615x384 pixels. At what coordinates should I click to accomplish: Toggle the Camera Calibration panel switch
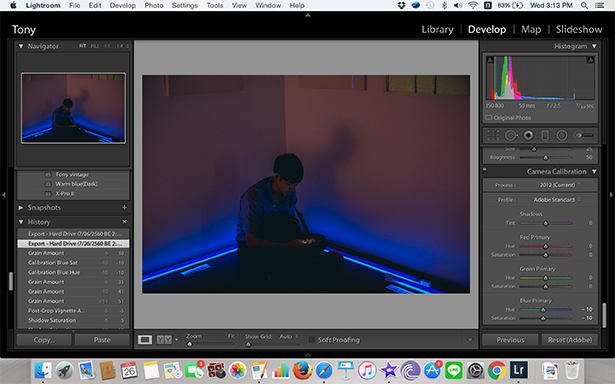point(484,171)
